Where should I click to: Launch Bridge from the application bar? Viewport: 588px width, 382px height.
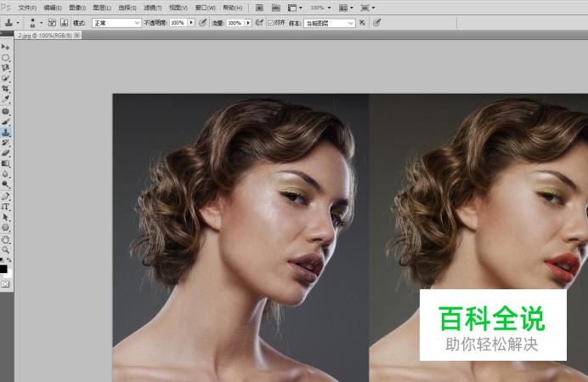(x=259, y=8)
